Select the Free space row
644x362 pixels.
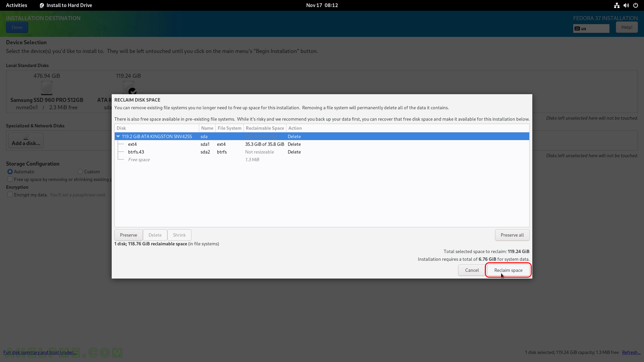click(322, 160)
